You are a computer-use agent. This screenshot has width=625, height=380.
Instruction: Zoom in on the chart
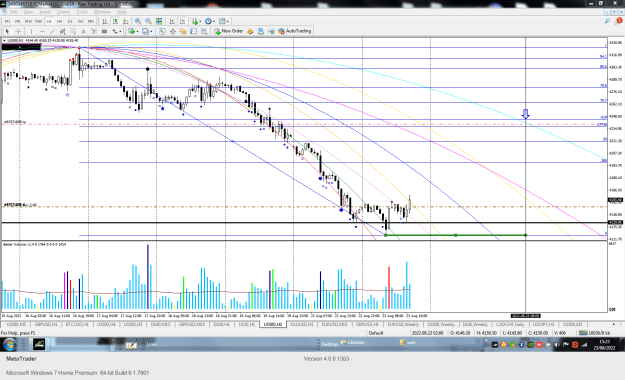pos(138,21)
